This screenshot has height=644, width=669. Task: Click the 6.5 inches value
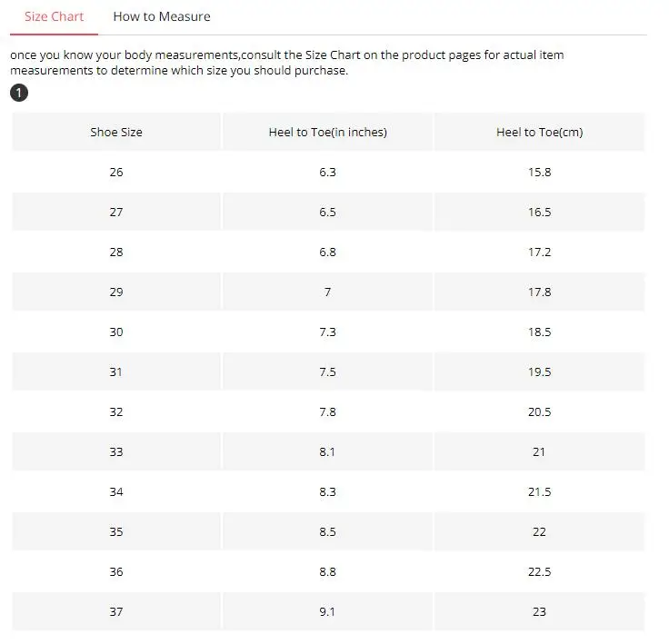click(327, 213)
